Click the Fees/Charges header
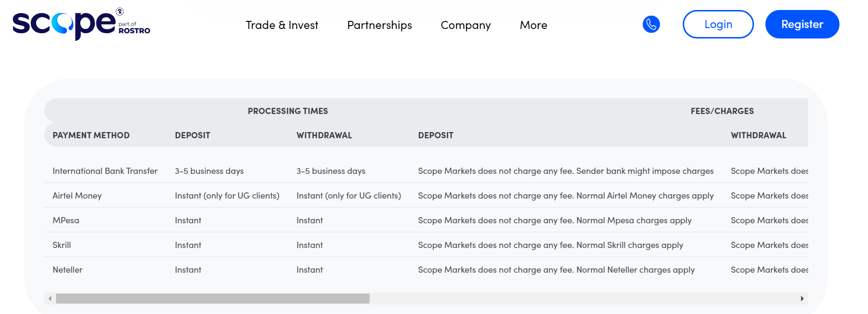Image resolution: width=868 pixels, height=314 pixels. click(x=722, y=111)
